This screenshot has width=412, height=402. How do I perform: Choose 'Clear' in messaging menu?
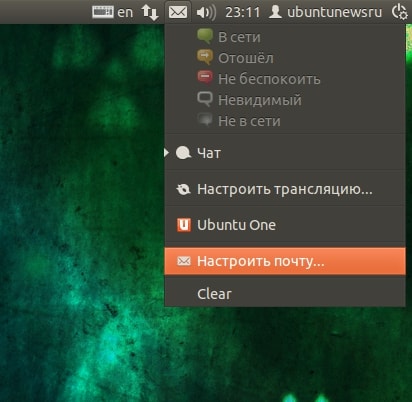pos(285,294)
